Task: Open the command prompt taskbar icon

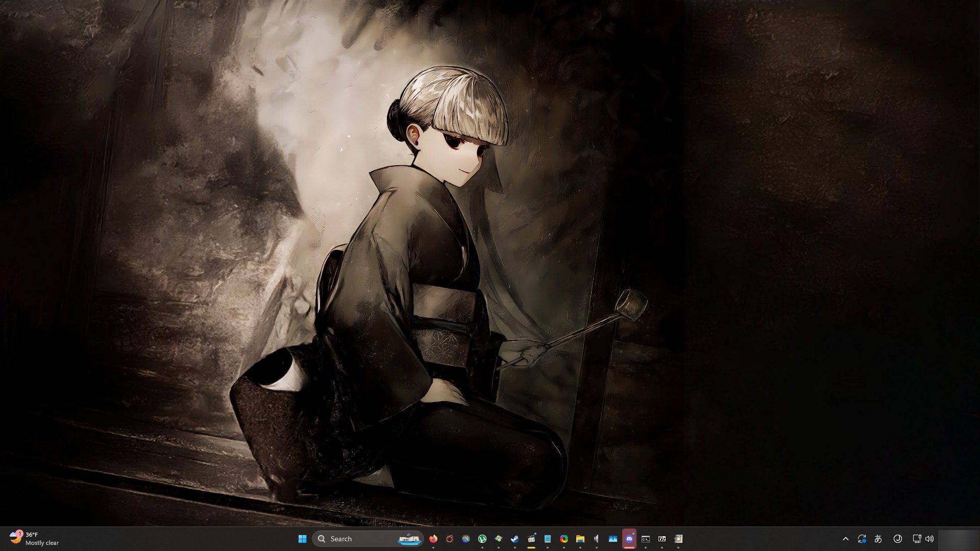Action: coord(646,539)
